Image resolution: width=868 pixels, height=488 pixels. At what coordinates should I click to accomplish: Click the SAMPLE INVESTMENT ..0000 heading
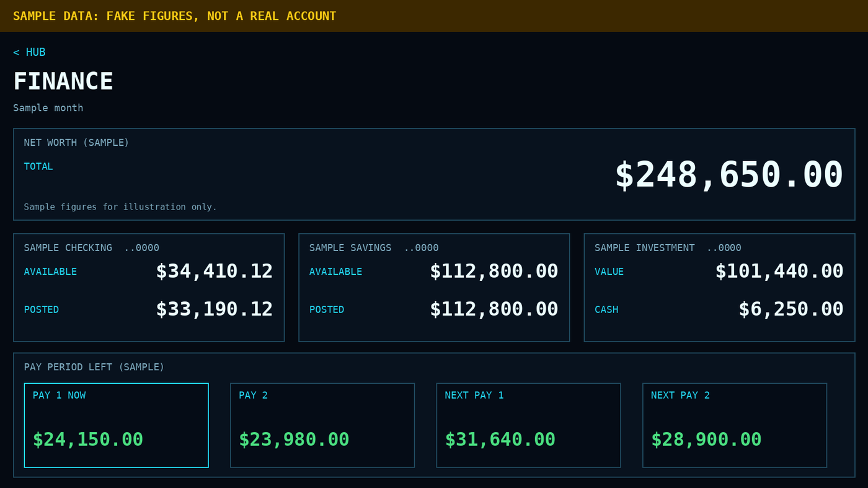coord(668,248)
